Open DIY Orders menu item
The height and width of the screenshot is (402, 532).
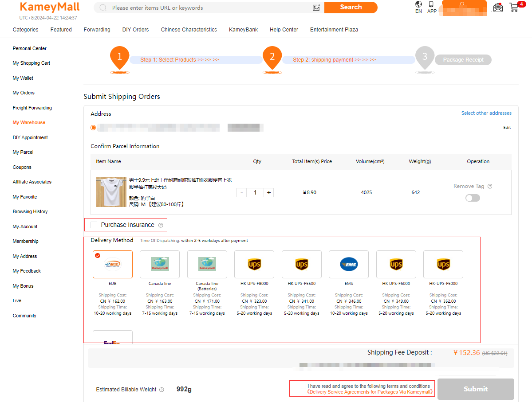[136, 30]
